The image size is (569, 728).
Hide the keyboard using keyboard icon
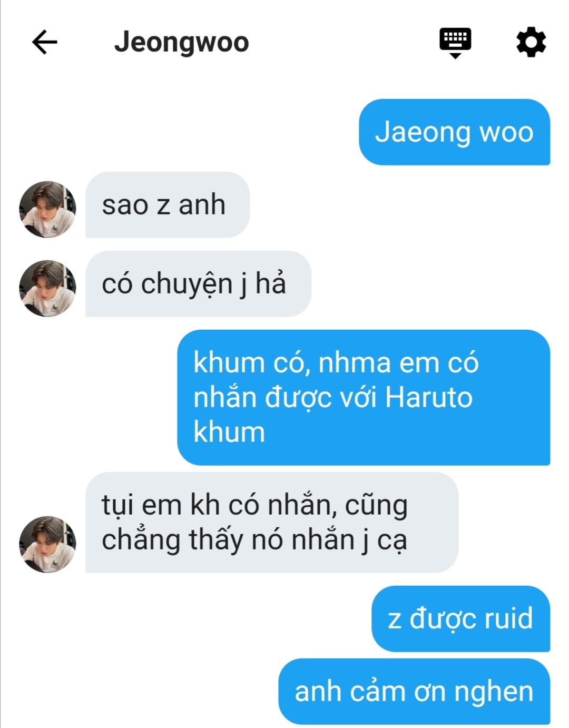click(x=455, y=43)
